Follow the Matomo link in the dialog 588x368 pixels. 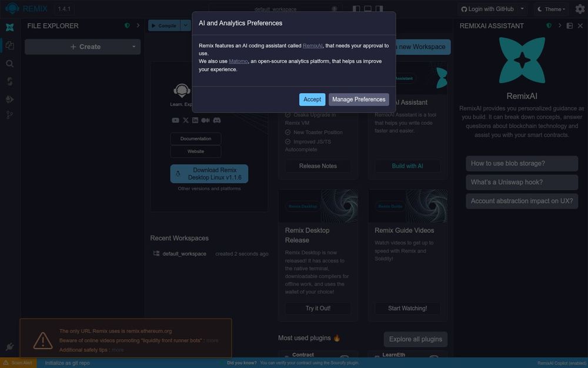pos(238,61)
